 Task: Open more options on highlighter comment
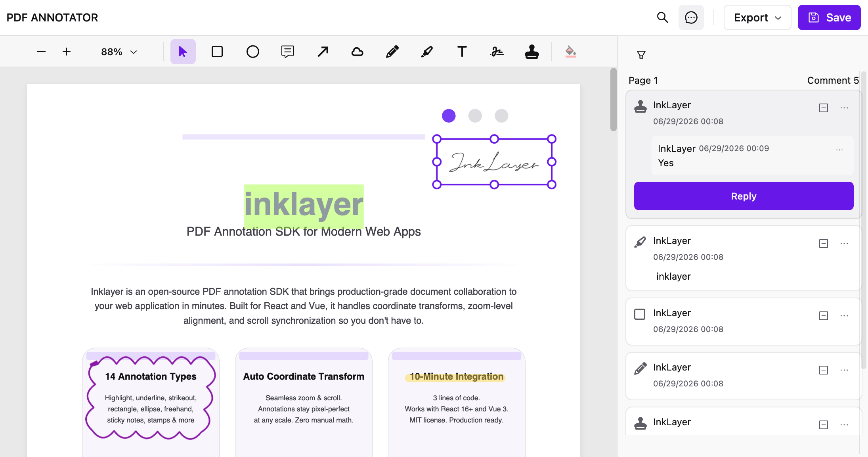click(844, 244)
